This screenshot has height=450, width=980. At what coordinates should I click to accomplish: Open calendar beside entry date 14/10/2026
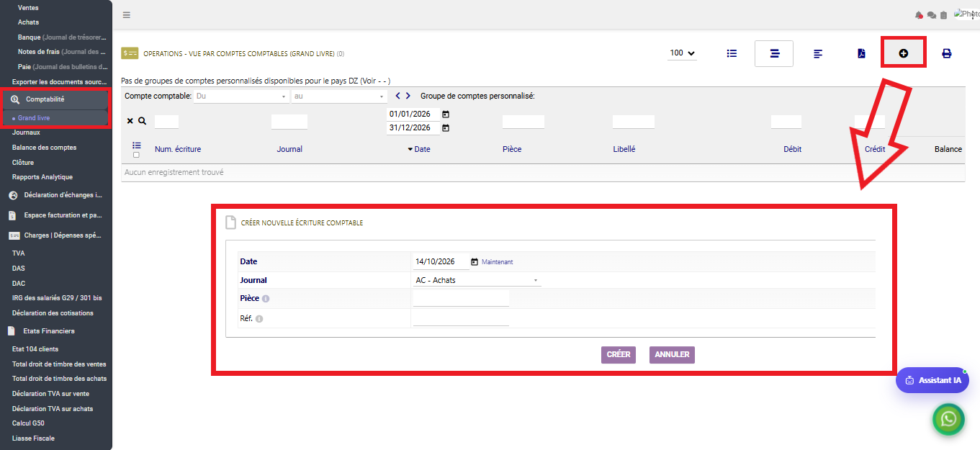coord(475,262)
